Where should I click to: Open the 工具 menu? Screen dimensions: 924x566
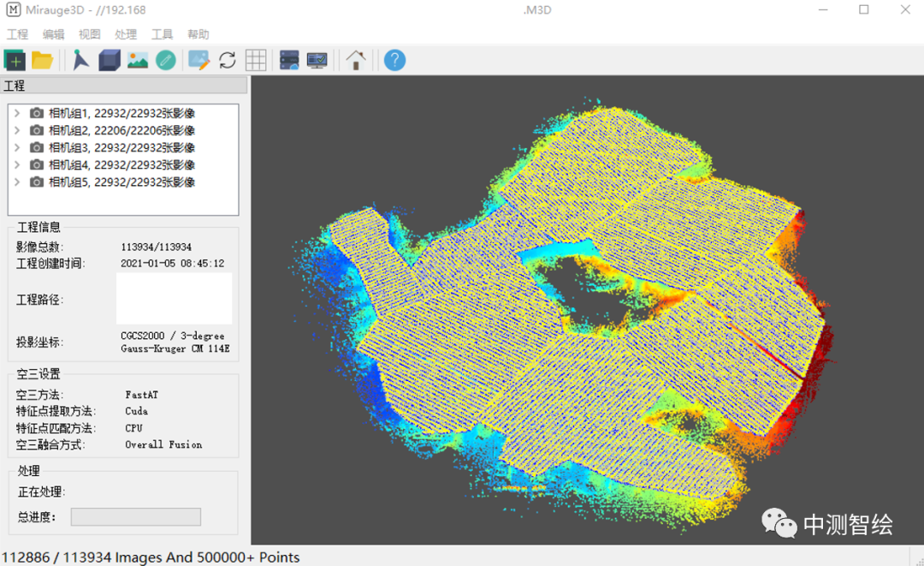tap(162, 34)
